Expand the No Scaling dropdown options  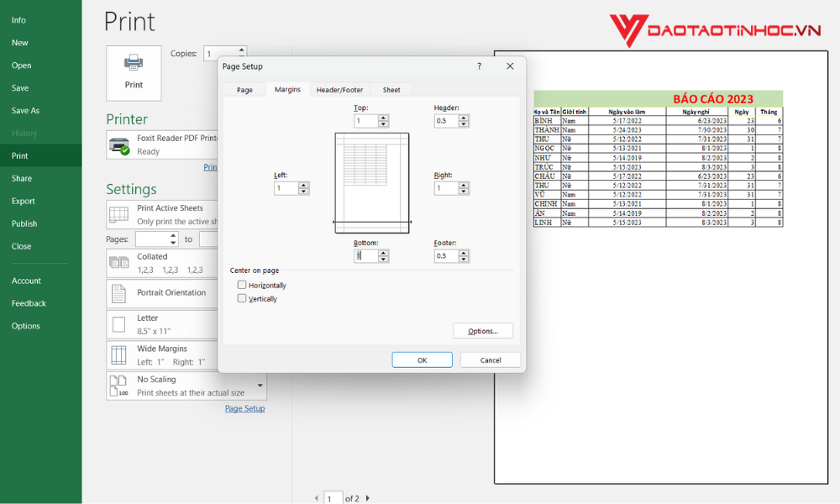point(260,385)
